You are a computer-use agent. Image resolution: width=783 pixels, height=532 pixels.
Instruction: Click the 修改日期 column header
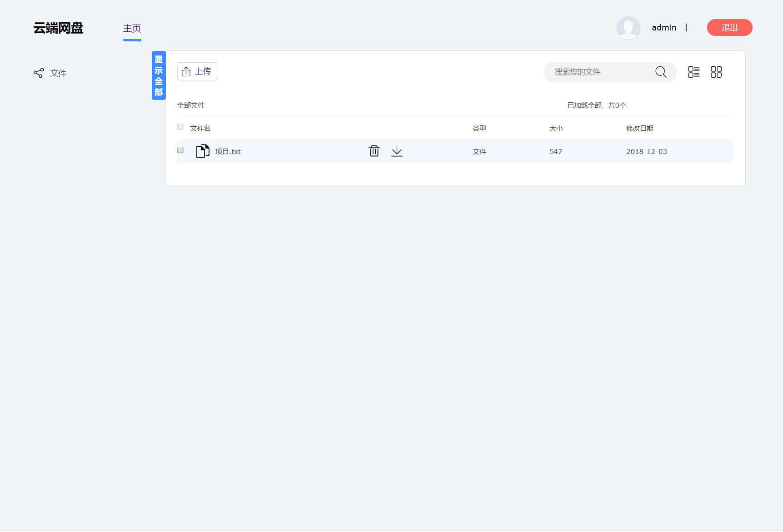click(x=640, y=129)
